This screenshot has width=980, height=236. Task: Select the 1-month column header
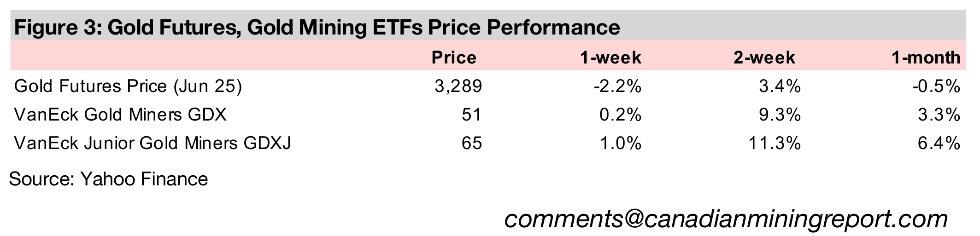pyautogui.click(x=926, y=58)
